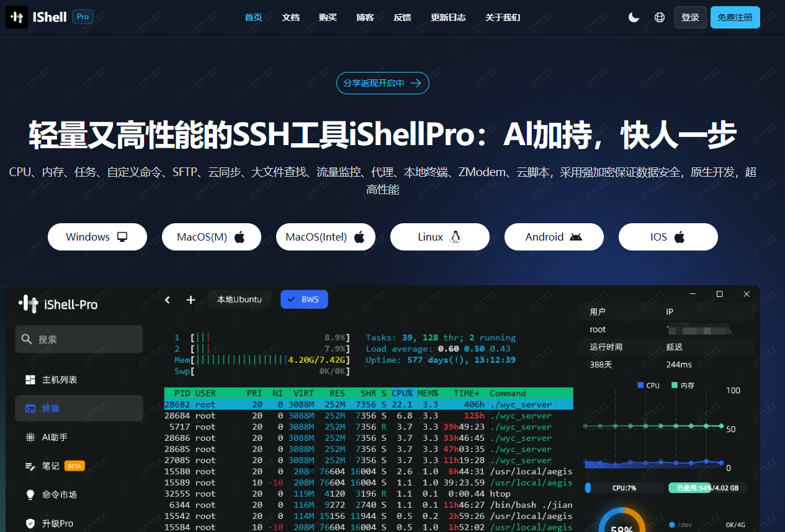Click the 搜索 search field in sidebar
The height and width of the screenshot is (532, 785).
(79, 339)
